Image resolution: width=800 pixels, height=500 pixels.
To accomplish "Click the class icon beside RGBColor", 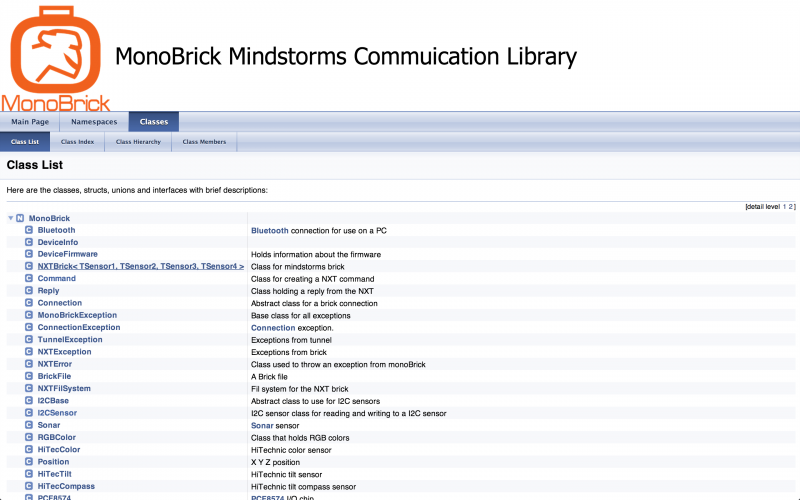I will tap(29, 437).
